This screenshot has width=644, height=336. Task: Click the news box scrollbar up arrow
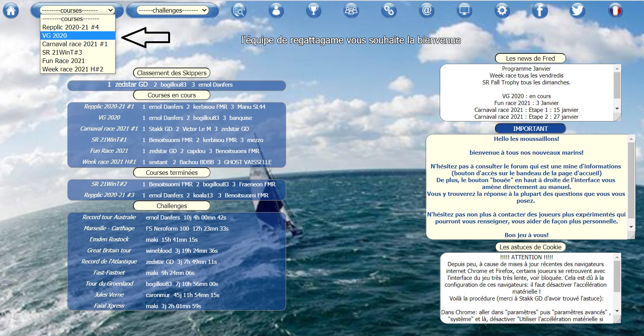617,68
